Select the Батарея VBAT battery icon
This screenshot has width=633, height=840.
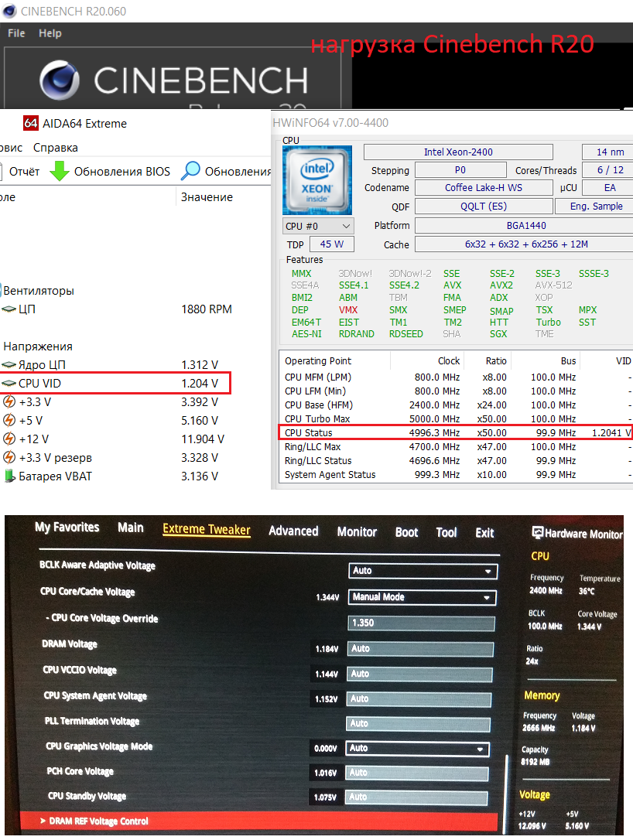coord(9,476)
